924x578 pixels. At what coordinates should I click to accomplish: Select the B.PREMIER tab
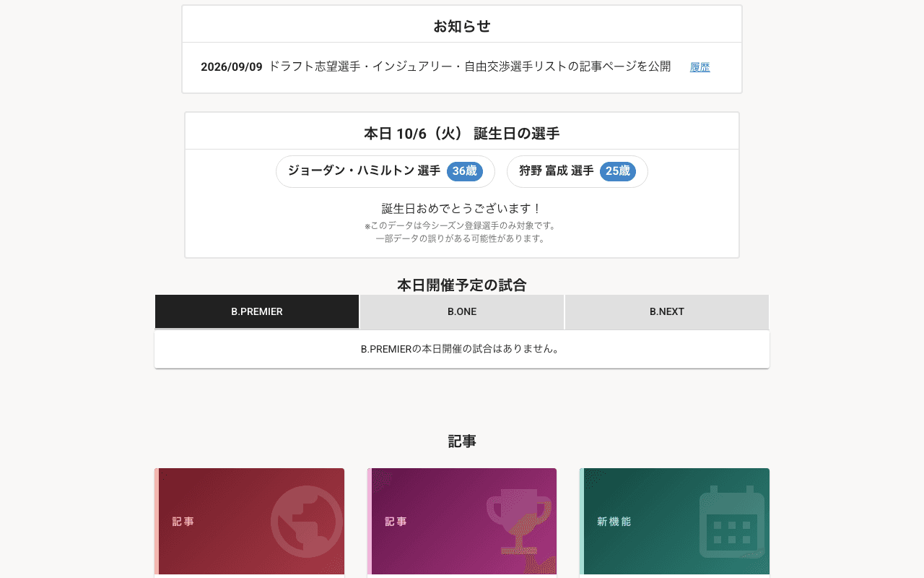(257, 311)
